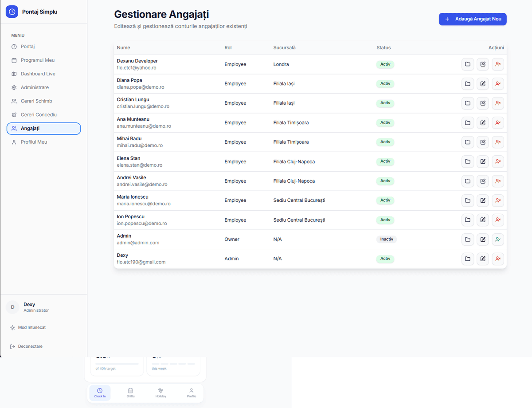Screen dimensions: 532x408
Task: Select the Shifts calendar icon
Action: [x=130, y=392]
